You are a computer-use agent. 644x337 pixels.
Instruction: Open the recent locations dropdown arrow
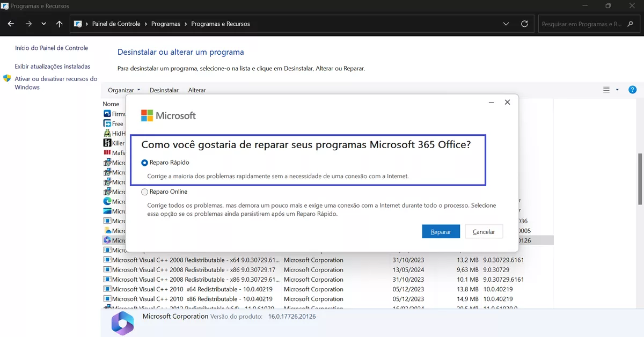coord(43,24)
